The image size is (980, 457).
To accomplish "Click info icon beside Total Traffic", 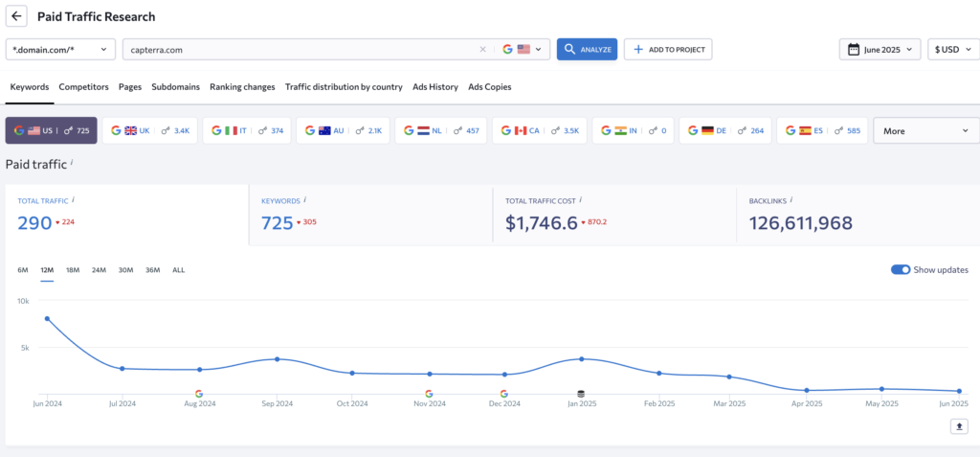I will point(74,200).
